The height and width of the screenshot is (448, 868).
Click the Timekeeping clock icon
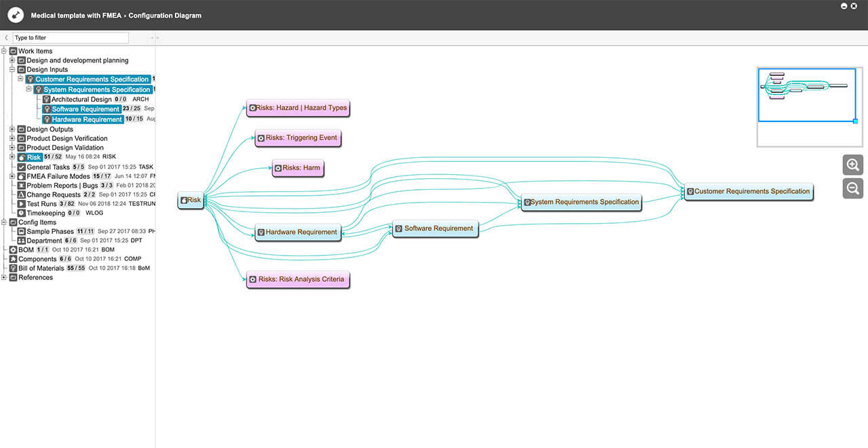tap(22, 213)
